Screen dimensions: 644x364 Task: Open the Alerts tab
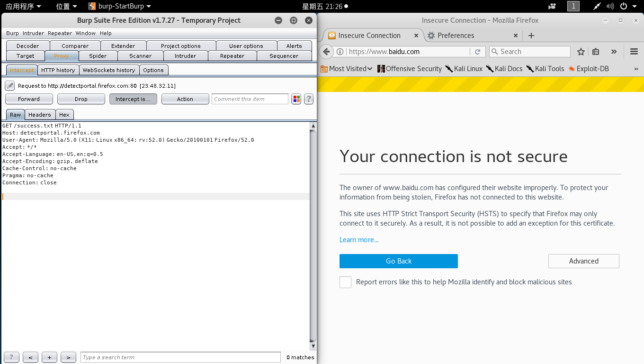pos(294,46)
